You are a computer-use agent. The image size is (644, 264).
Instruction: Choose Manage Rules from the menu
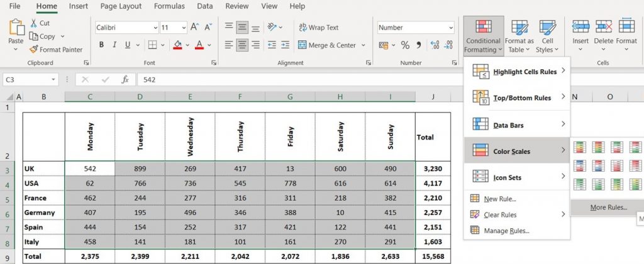[x=506, y=231]
